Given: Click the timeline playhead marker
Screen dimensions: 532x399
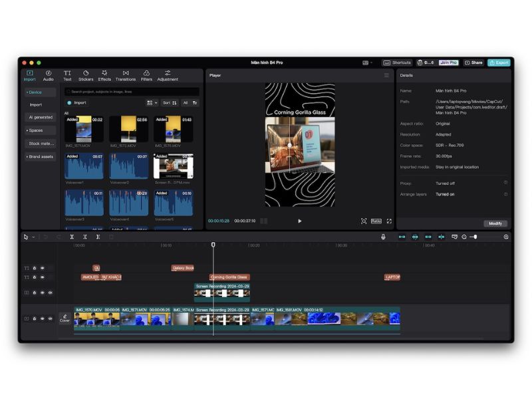Looking at the screenshot, I should (213, 245).
